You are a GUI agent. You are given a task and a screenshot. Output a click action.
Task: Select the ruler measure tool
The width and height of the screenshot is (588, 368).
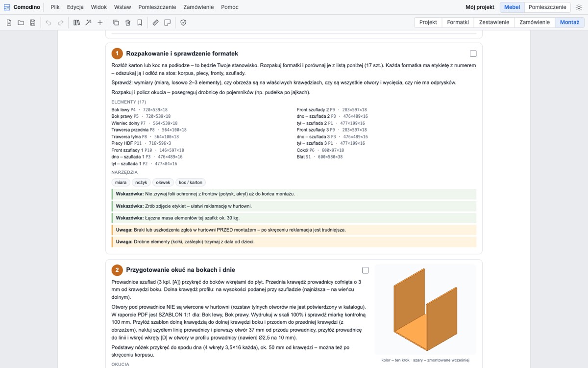coord(155,23)
